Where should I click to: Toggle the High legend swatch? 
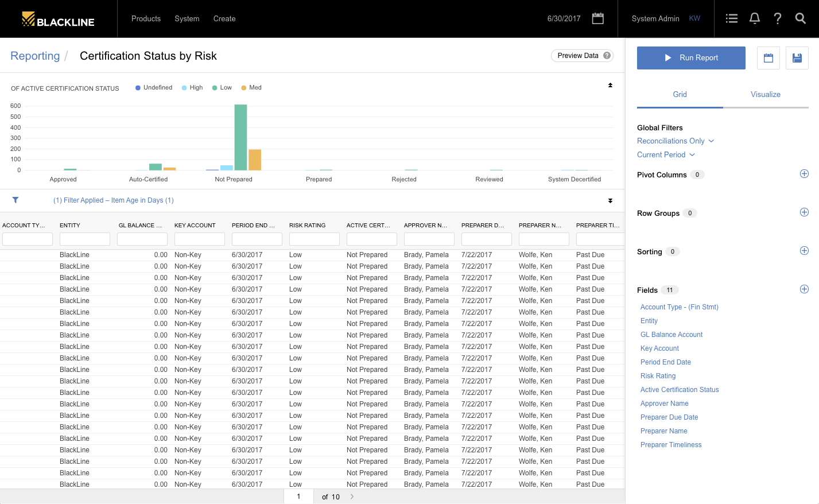coord(184,88)
